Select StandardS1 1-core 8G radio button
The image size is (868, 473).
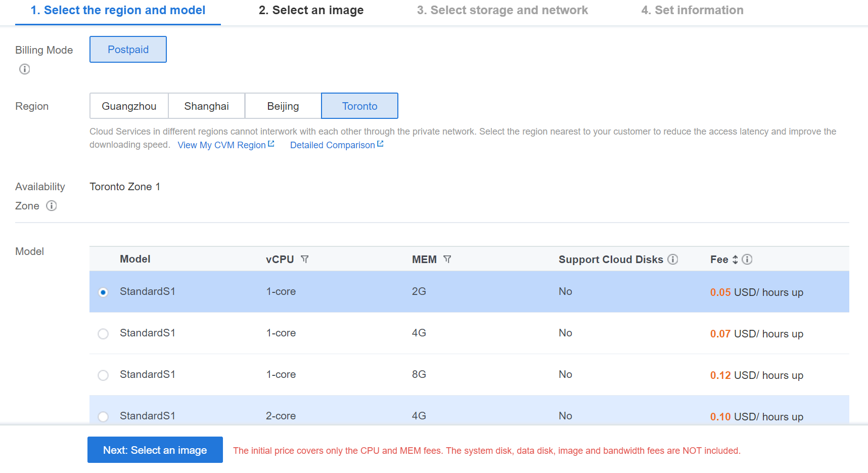point(103,375)
